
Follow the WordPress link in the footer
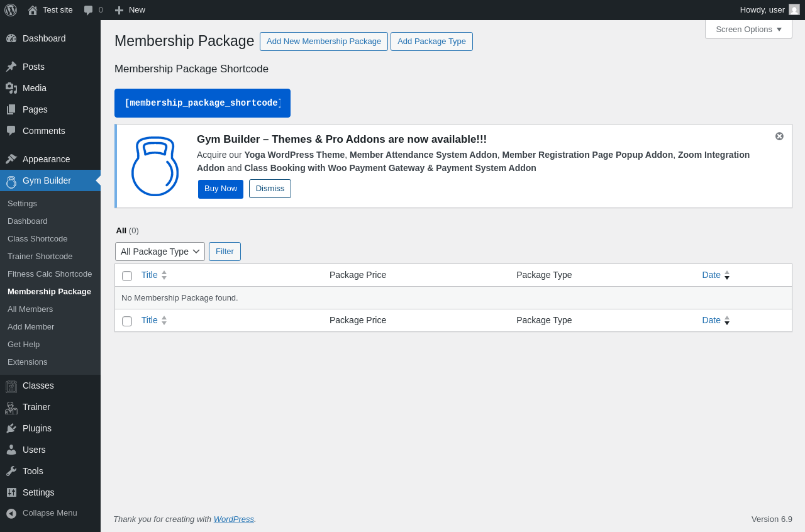233,519
